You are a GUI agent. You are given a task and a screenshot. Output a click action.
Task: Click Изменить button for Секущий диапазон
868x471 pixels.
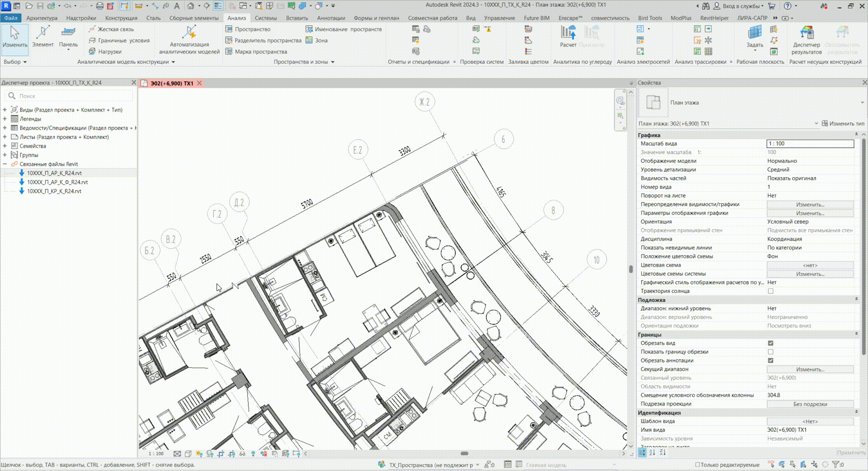[810, 369]
